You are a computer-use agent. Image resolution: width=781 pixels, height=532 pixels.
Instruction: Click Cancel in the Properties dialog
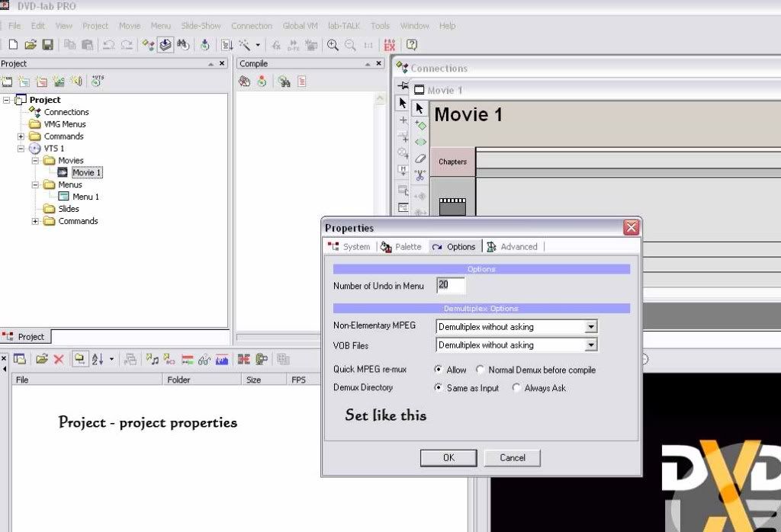pos(512,458)
